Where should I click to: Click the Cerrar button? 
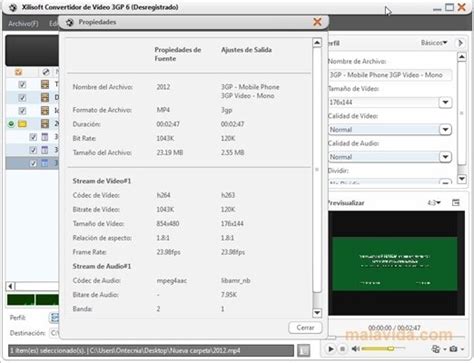[305, 328]
